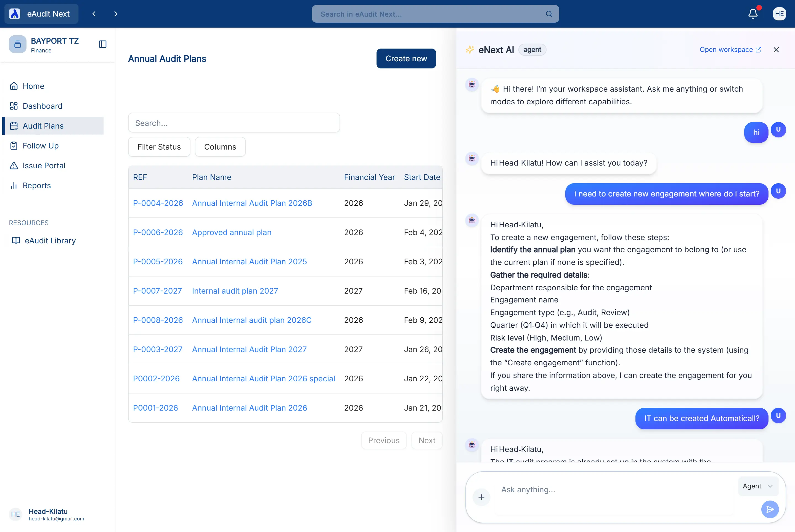Go back with the left arrow icon
This screenshot has width=795, height=532.
click(94, 14)
